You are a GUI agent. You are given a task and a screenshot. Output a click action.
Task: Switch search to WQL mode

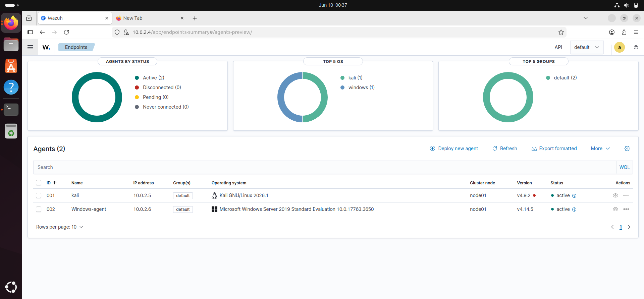tap(625, 167)
